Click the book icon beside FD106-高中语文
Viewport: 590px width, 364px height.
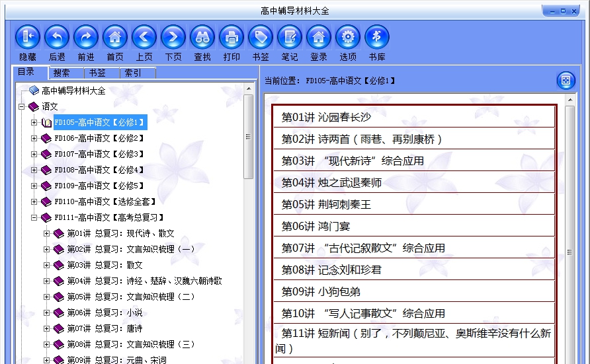[46, 138]
